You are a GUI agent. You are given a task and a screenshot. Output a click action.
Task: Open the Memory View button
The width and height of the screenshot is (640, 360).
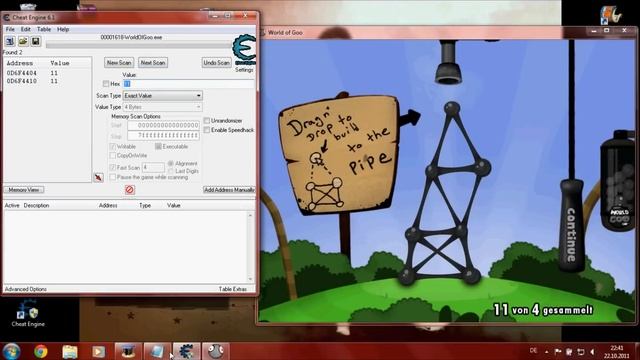tap(24, 190)
